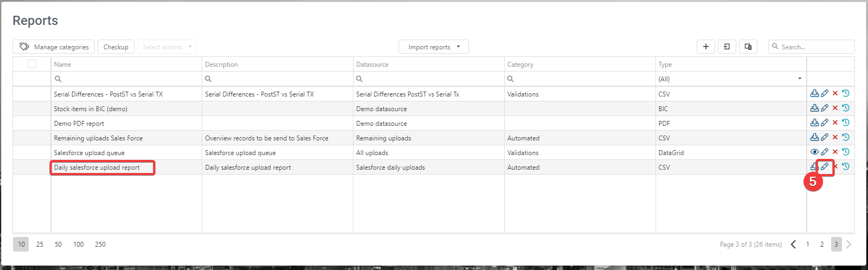Edit the Daily salesforce upload report
Image resolution: width=868 pixels, height=270 pixels.
tap(825, 166)
